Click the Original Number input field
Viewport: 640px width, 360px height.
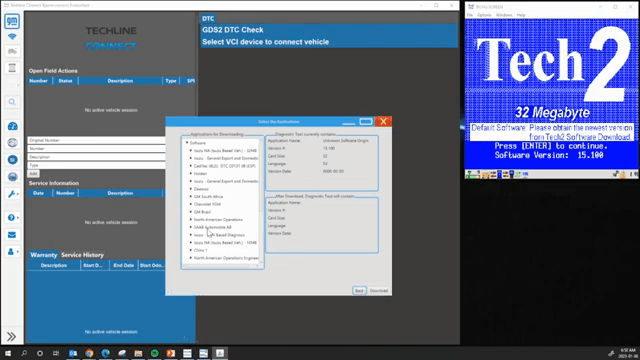[96, 140]
